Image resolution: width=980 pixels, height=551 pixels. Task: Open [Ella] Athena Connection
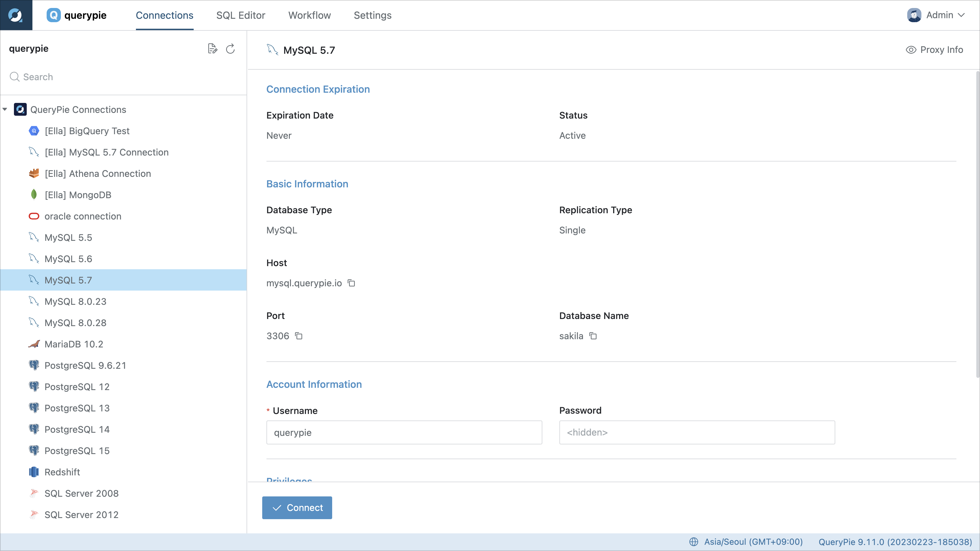tap(98, 173)
